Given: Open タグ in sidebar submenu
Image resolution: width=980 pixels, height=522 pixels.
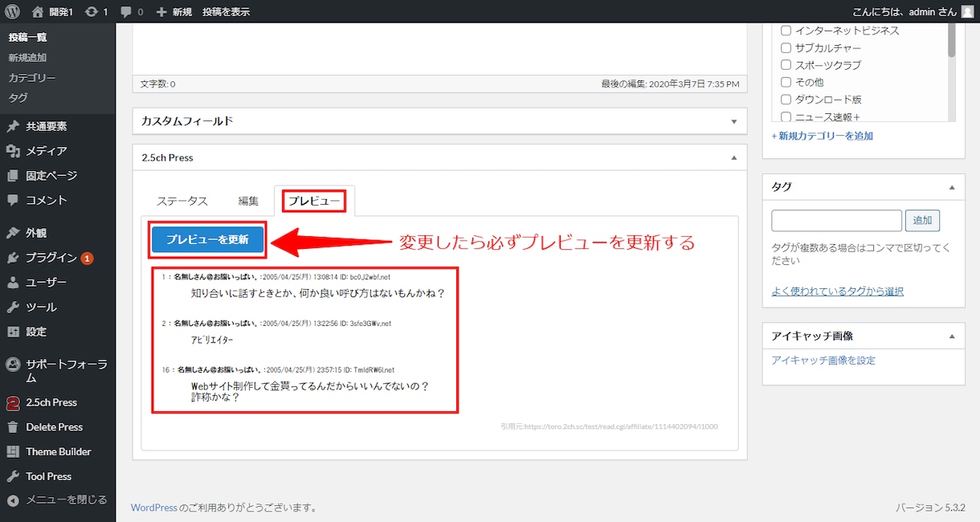Looking at the screenshot, I should point(18,98).
